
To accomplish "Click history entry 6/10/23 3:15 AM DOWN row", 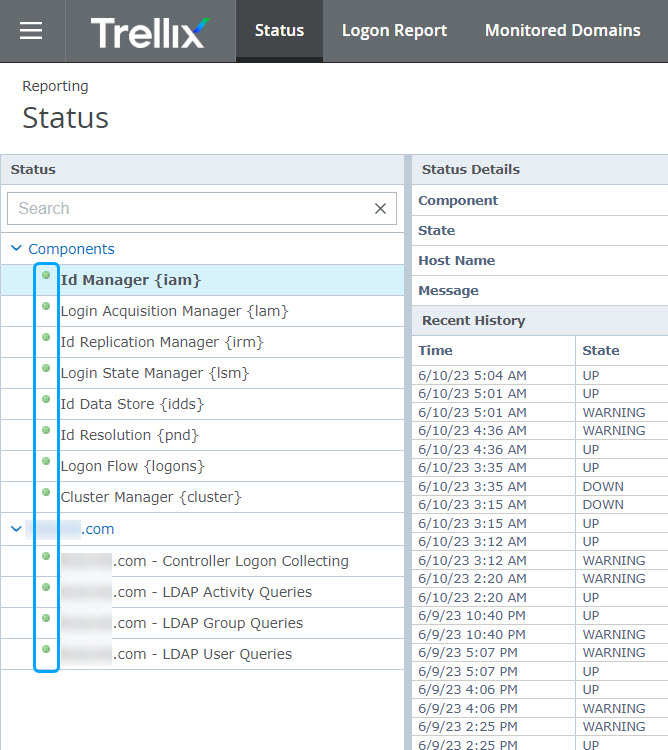I will tap(540, 505).
